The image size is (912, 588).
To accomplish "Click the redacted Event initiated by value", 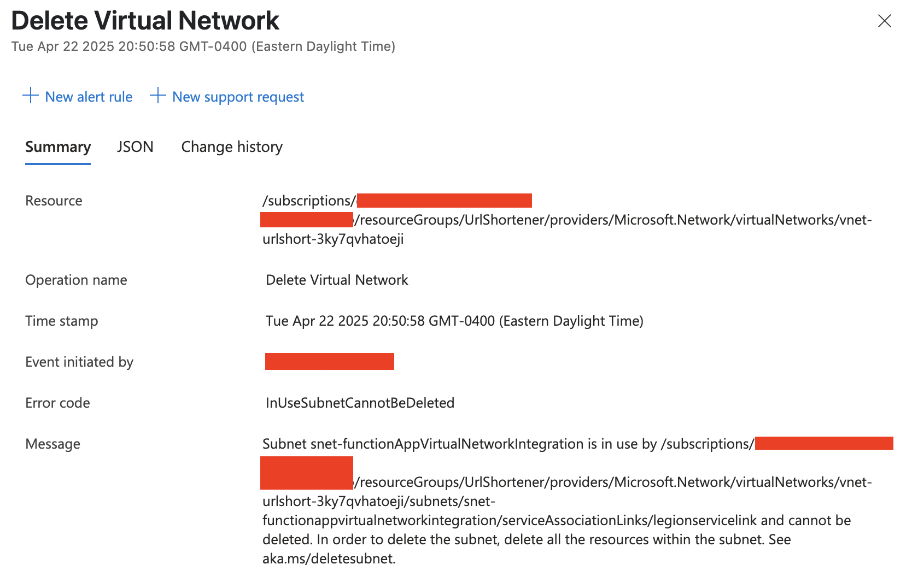I will pyautogui.click(x=329, y=361).
